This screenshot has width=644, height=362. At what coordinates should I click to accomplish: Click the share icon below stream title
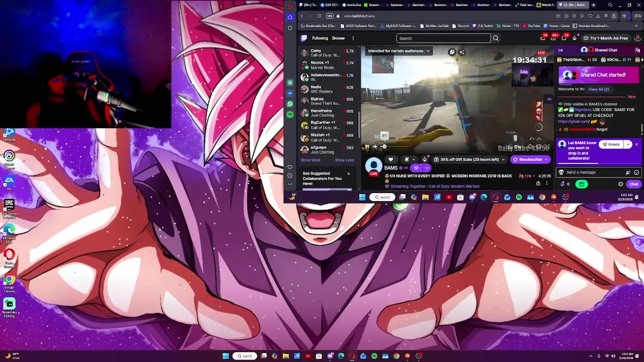538,184
